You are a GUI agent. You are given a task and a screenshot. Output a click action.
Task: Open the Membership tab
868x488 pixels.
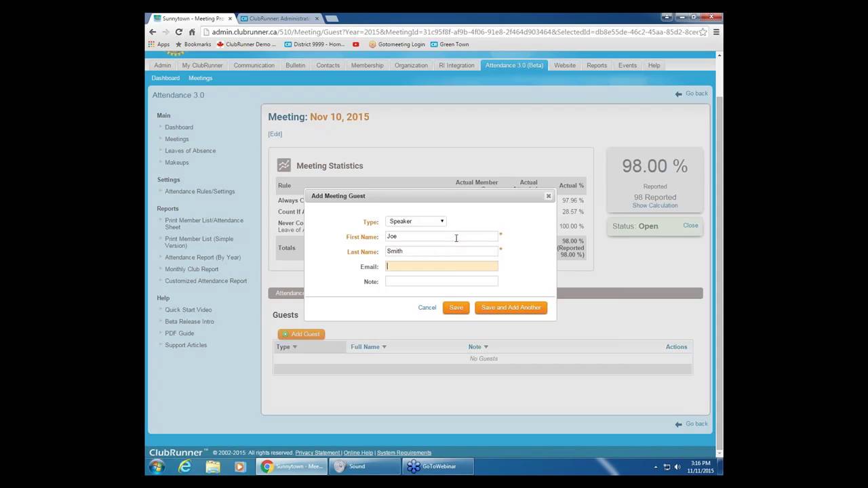point(367,65)
